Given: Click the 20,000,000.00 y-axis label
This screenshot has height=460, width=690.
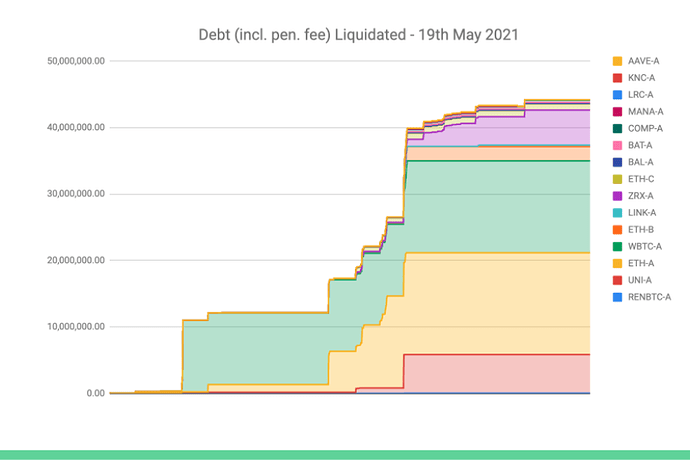Looking at the screenshot, I should click(77, 260).
